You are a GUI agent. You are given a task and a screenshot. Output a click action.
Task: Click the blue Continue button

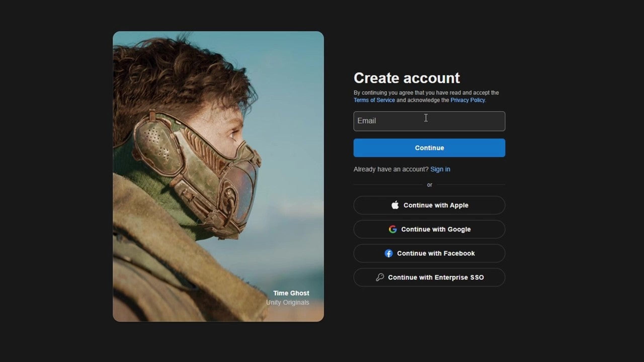tap(429, 148)
